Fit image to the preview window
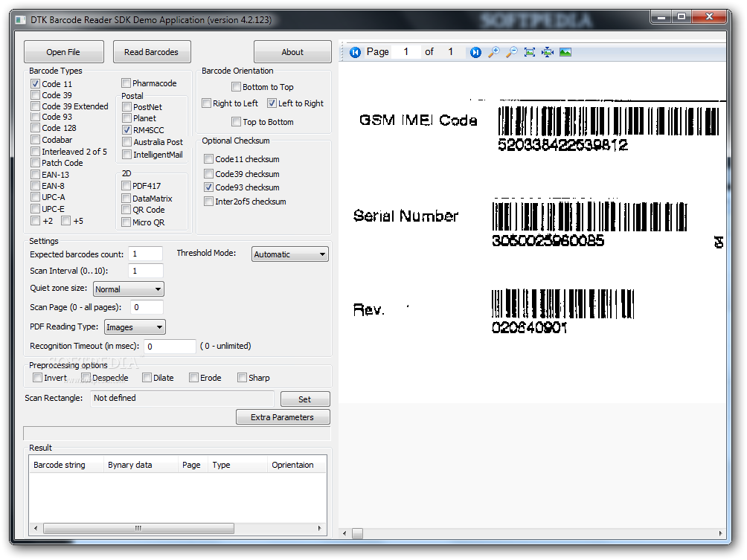Screen dimensions: 747x560 pos(530,52)
